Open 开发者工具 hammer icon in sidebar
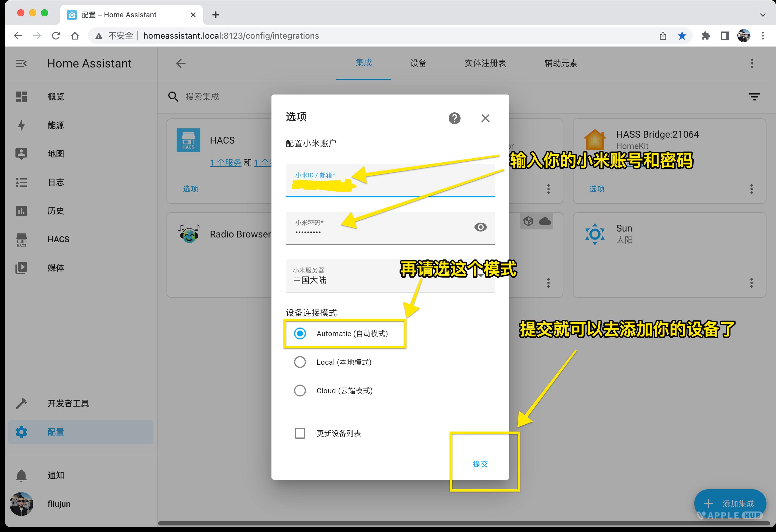Image resolution: width=776 pixels, height=532 pixels. [x=21, y=404]
